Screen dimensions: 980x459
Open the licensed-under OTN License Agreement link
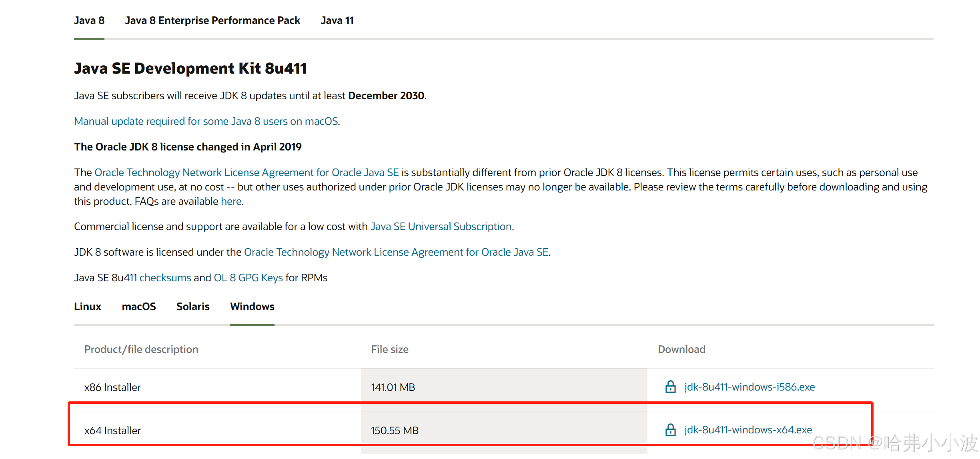click(x=396, y=252)
